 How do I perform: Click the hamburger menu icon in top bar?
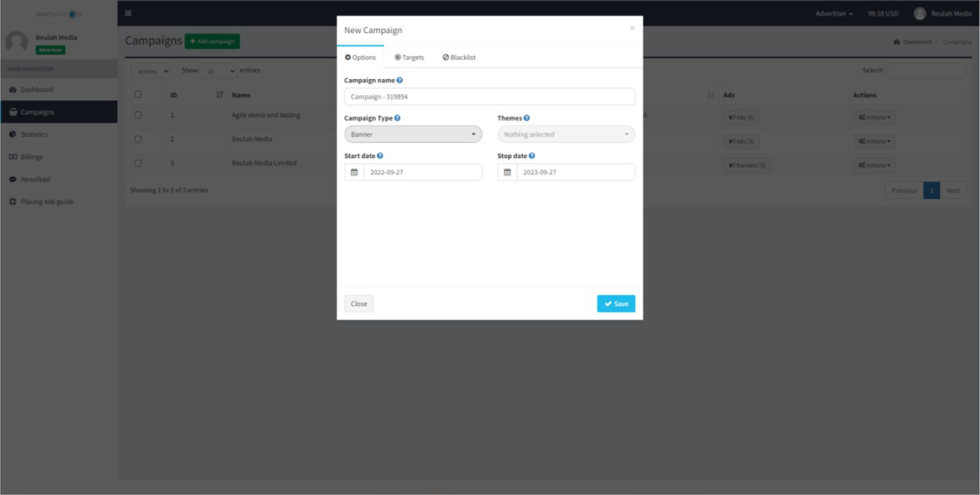pyautogui.click(x=128, y=14)
